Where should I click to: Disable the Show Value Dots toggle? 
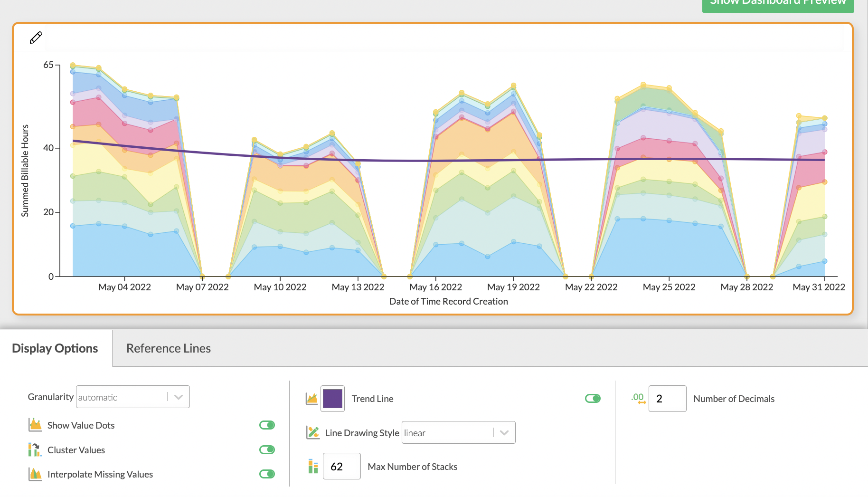coord(266,424)
